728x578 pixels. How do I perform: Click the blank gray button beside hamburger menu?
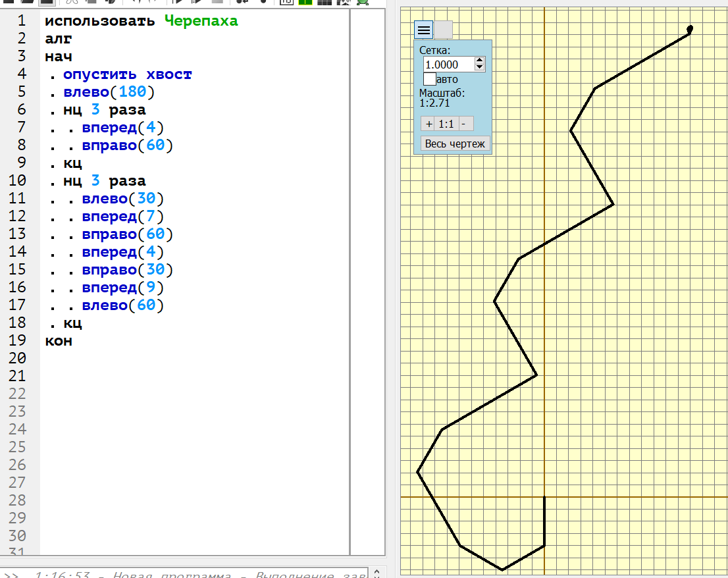click(444, 30)
